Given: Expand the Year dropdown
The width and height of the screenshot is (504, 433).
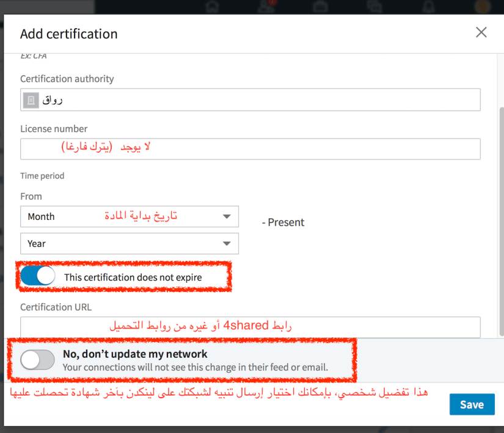Looking at the screenshot, I should (130, 243).
